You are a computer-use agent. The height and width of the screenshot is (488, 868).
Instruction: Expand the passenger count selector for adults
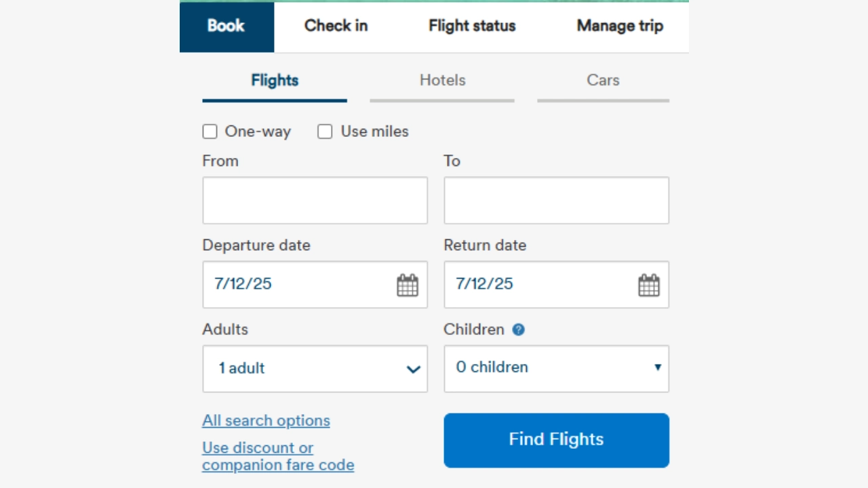tap(315, 369)
